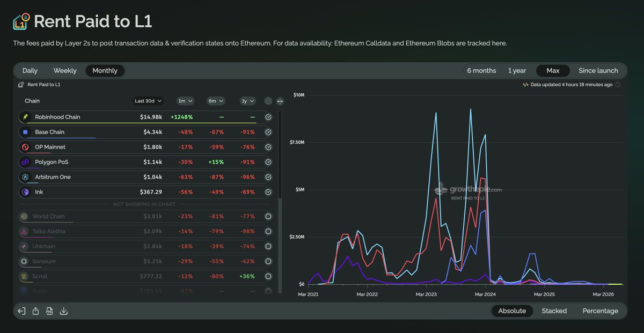This screenshot has width=644, height=333.
Task: Click the Polygon PoS logo icon
Action: pos(24,162)
